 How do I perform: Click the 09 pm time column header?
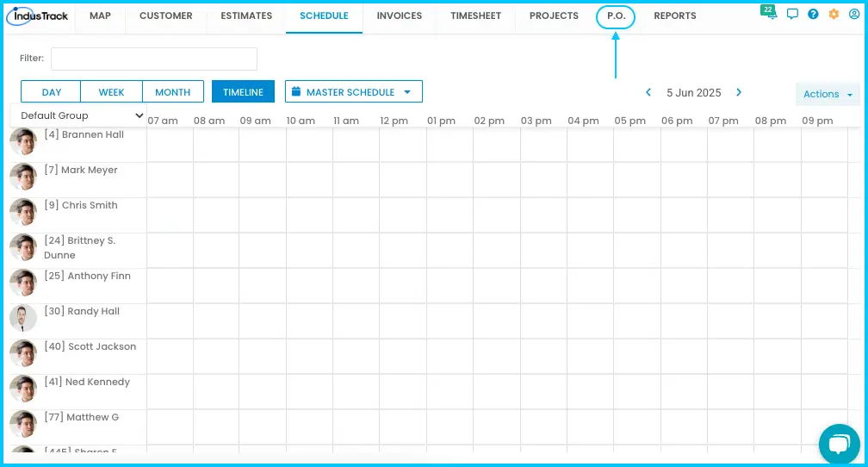pyautogui.click(x=818, y=121)
